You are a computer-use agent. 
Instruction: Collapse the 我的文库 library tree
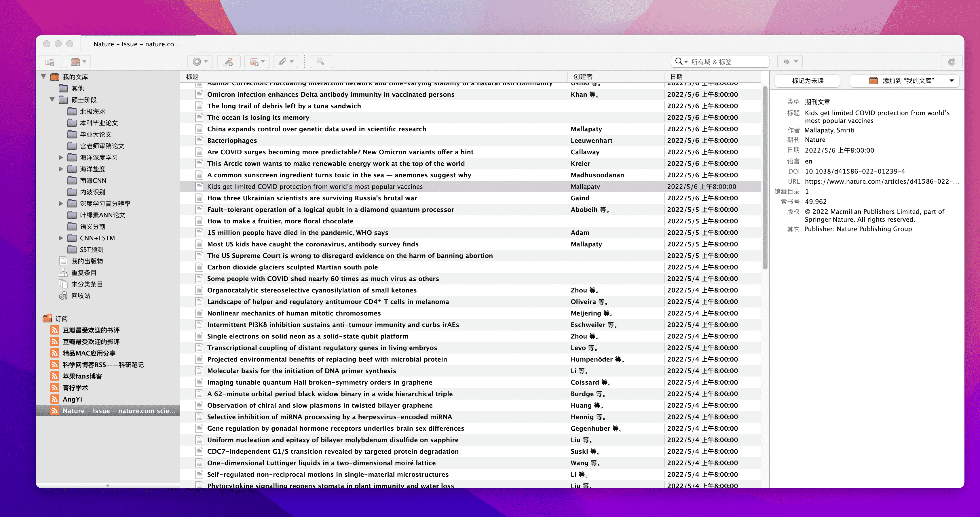pyautogui.click(x=44, y=77)
